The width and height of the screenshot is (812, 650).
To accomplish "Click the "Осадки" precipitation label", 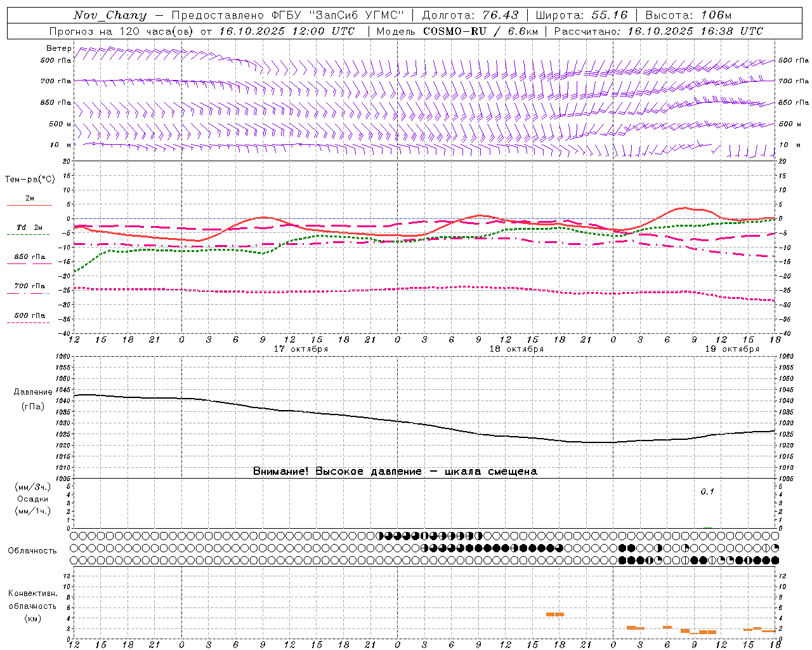I will coord(33,499).
